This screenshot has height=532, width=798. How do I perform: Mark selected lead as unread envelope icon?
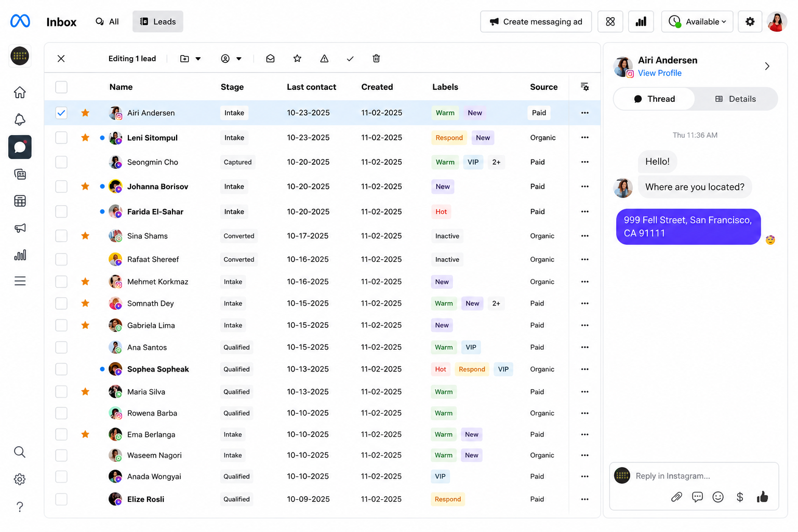pyautogui.click(x=270, y=59)
